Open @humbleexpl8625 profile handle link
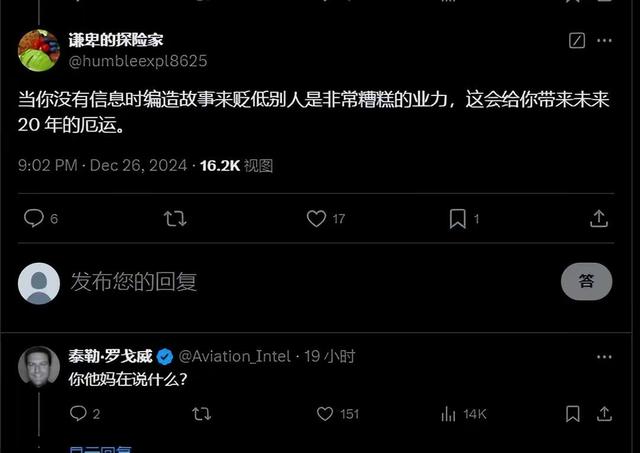Viewport: 640px width, 453px height. [138, 61]
